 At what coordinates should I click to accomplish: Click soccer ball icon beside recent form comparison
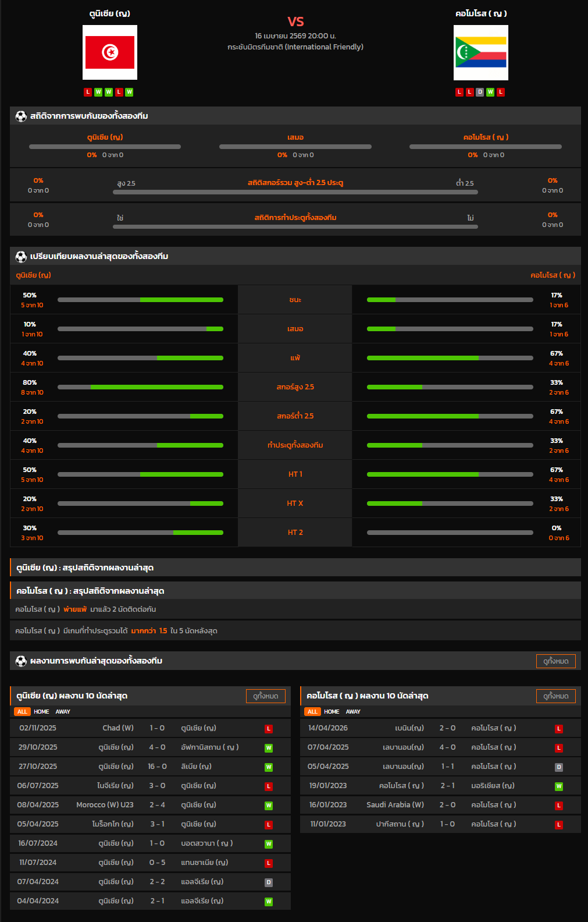point(21,257)
